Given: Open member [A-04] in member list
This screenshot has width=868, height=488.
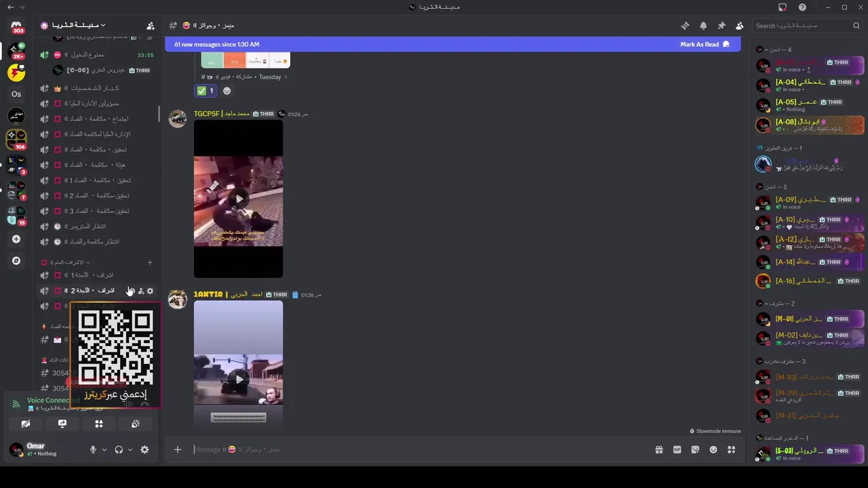Looking at the screenshot, I should 810,85.
